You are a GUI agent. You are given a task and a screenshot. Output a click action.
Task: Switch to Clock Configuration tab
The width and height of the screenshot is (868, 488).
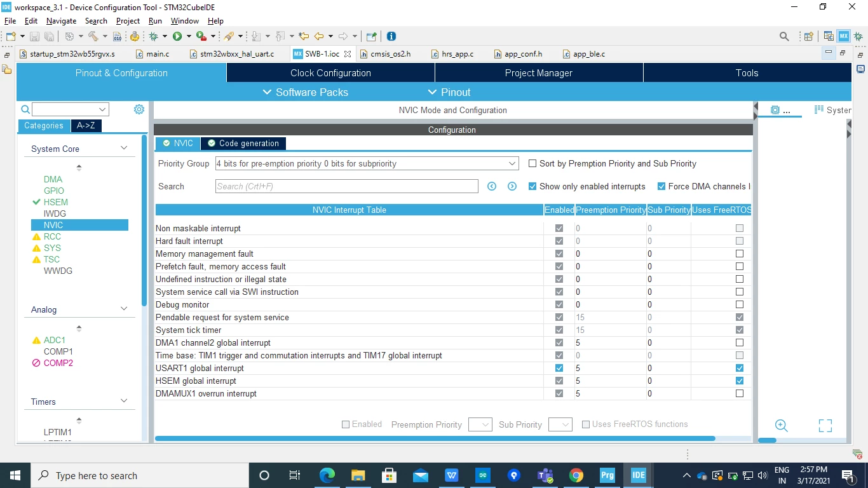coord(330,73)
